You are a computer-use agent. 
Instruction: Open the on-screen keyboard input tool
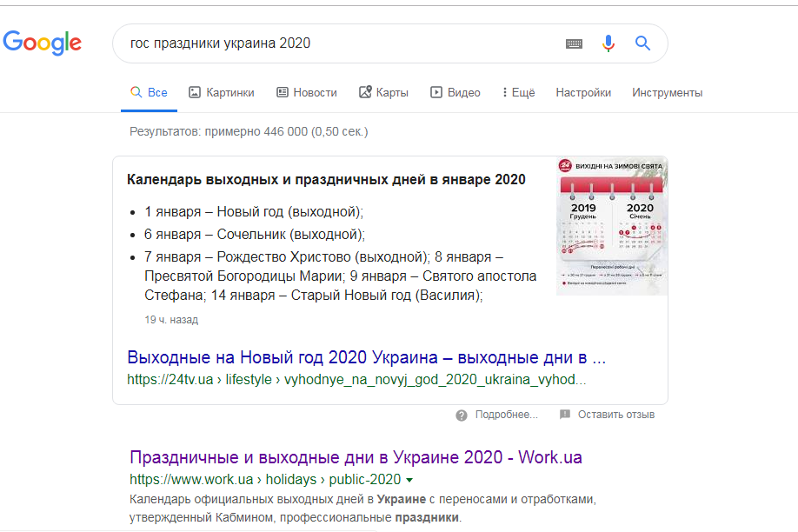(574, 43)
